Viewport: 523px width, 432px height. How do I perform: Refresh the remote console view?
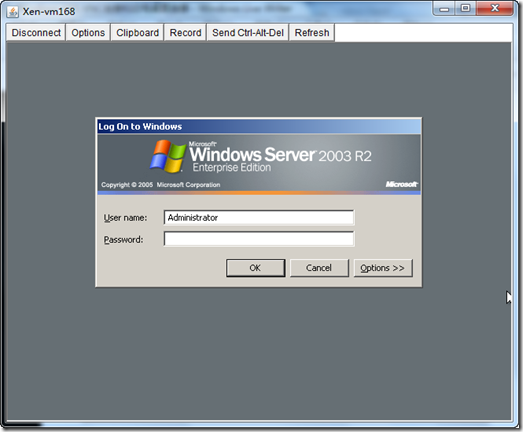(312, 33)
